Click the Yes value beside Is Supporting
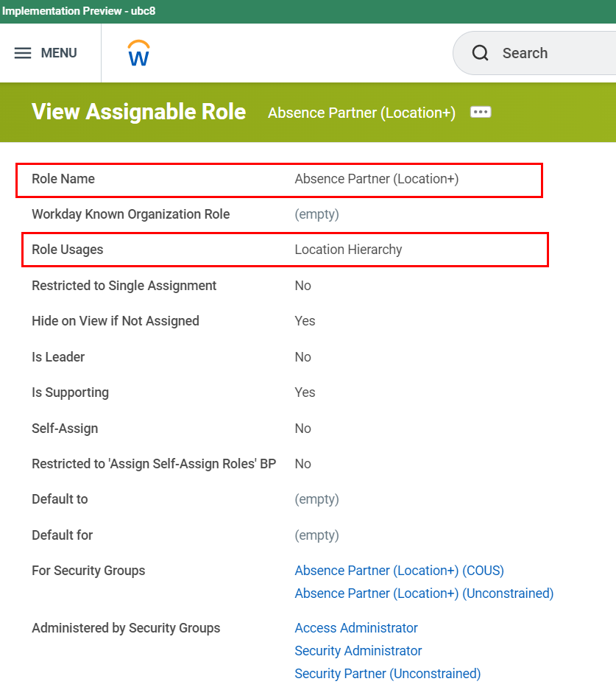Screen dimensions: 616x687 pyautogui.click(x=305, y=392)
